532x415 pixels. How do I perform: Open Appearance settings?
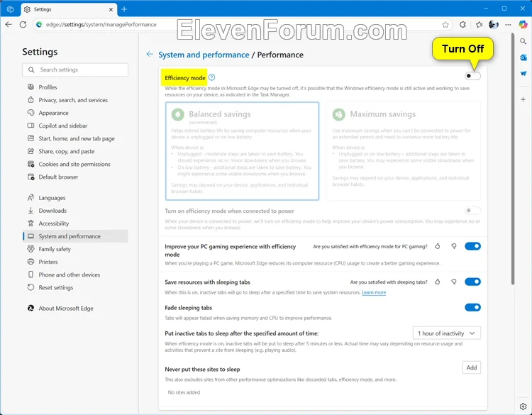click(x=75, y=113)
